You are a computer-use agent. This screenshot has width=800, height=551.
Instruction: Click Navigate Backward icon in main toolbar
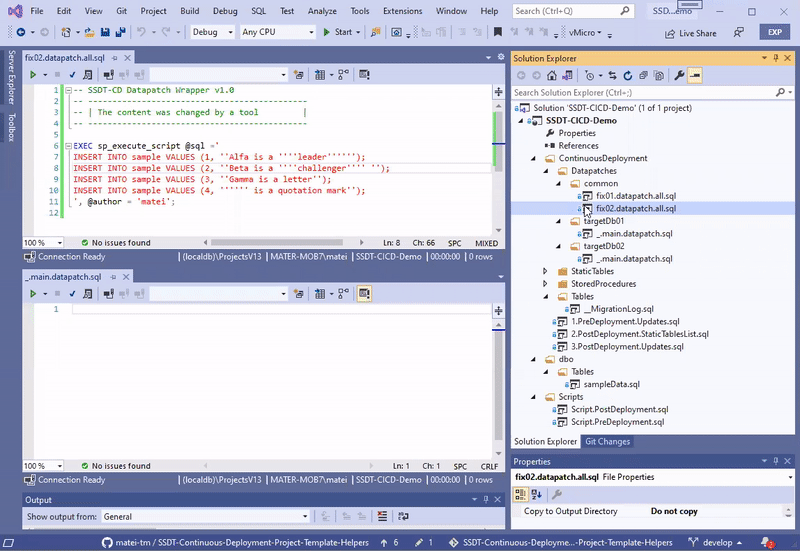(21, 32)
